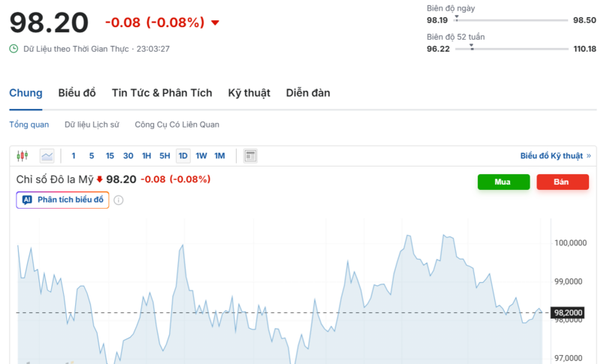Click the real-time clock icon
Image resolution: width=601 pixels, height=364 pixels.
click(x=14, y=49)
